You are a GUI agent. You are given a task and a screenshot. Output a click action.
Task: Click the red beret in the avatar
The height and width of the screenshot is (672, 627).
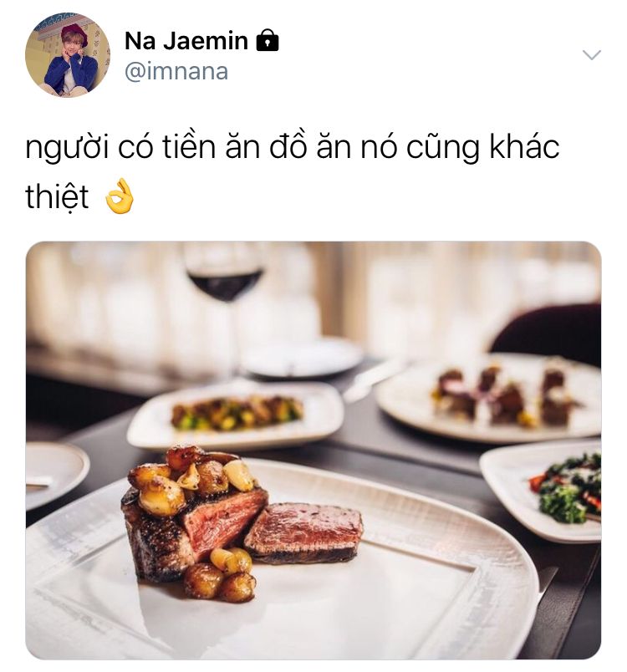point(74,33)
